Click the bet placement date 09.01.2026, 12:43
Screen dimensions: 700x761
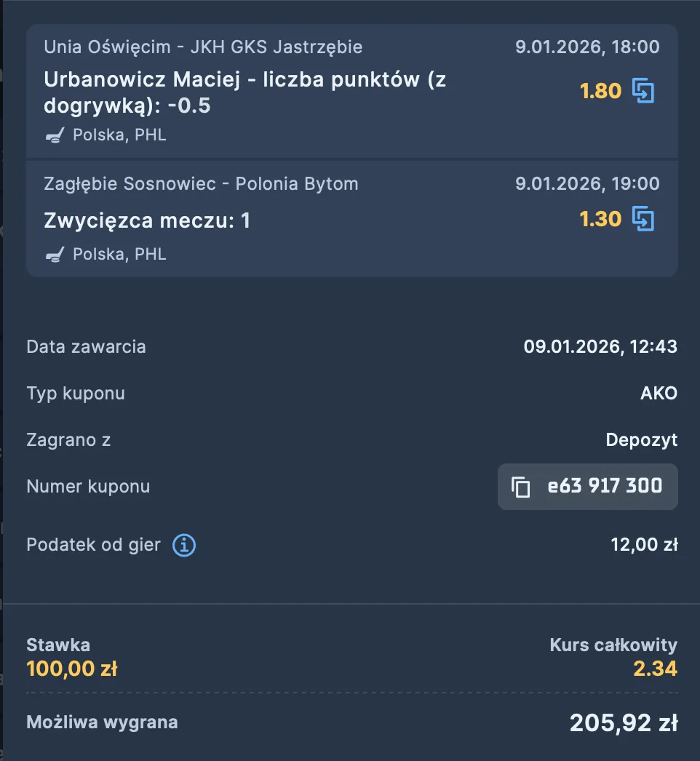(600, 347)
